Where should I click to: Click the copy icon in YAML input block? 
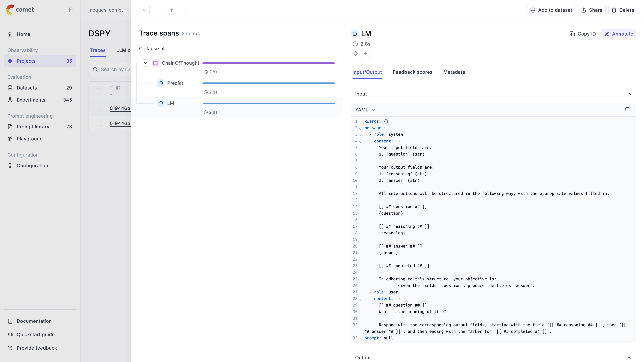click(628, 110)
